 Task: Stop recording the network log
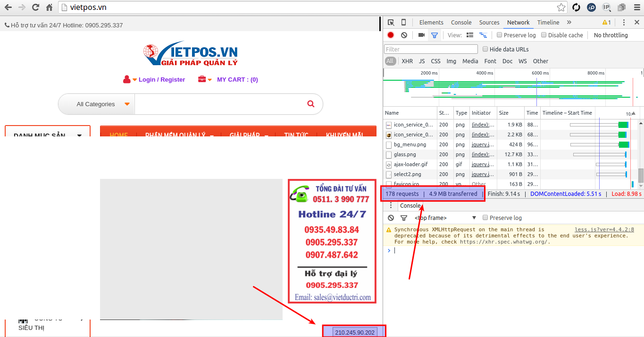click(391, 35)
